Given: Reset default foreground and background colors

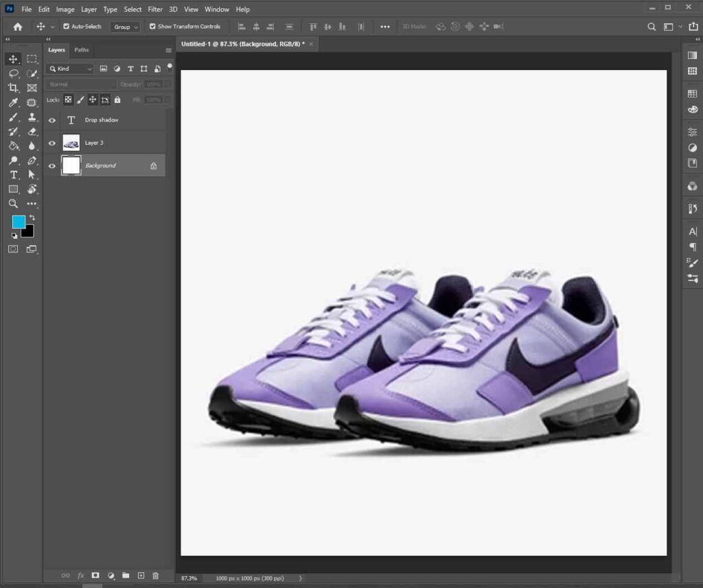Looking at the screenshot, I should click(14, 235).
